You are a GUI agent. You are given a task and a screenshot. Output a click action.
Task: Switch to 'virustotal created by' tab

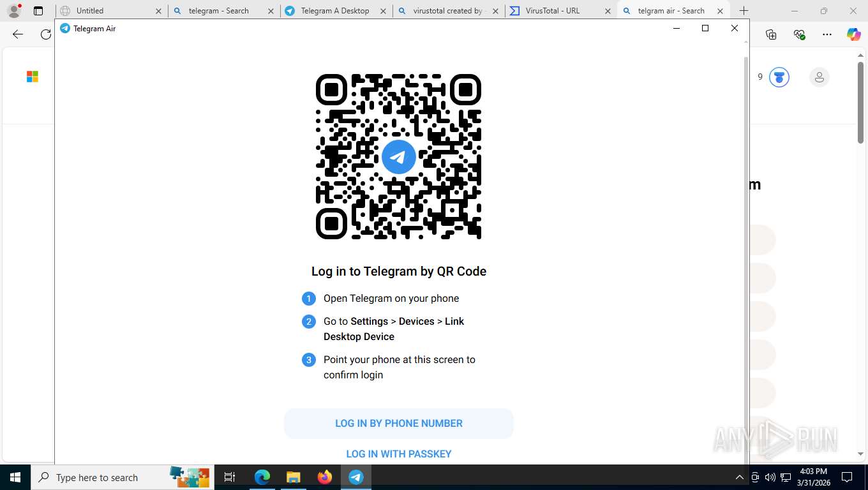(x=447, y=11)
